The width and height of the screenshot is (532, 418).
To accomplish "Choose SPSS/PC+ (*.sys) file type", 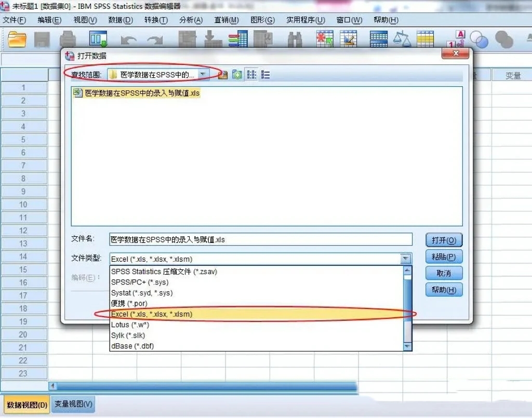I will [x=256, y=282].
